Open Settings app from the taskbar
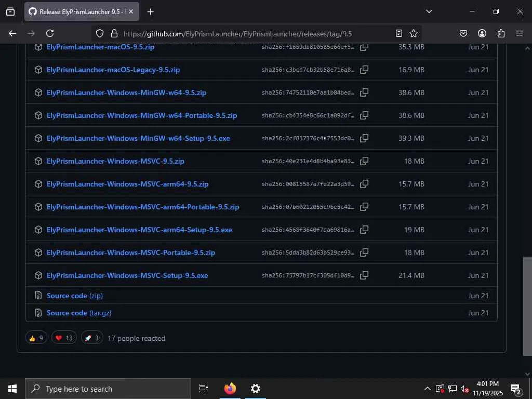Screen dimensions: 532x399 255,389
